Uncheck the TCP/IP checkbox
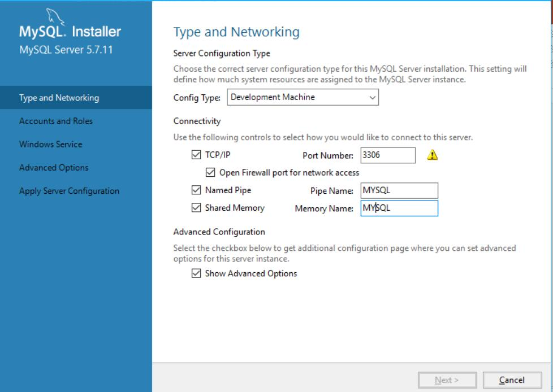553x392 pixels. pos(196,155)
